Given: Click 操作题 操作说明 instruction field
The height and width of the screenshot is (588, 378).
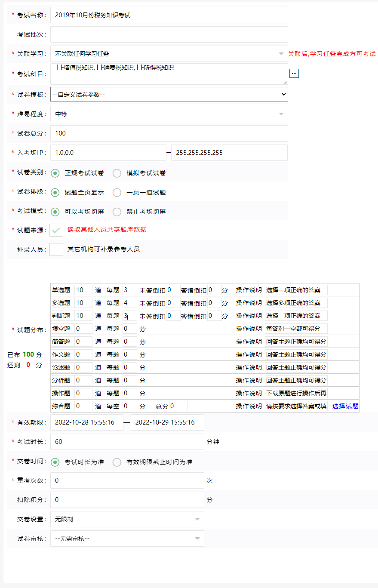Looking at the screenshot, I should 296,393.
